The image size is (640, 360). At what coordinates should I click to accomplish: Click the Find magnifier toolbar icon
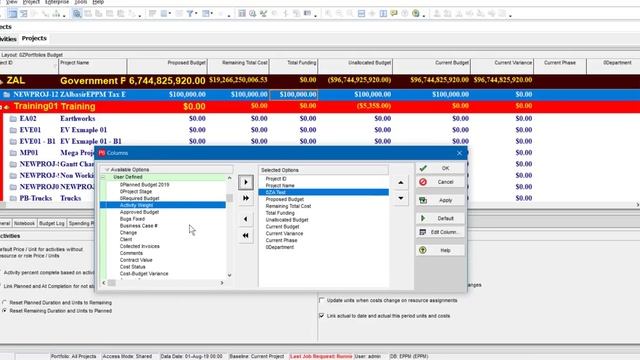click(x=253, y=13)
